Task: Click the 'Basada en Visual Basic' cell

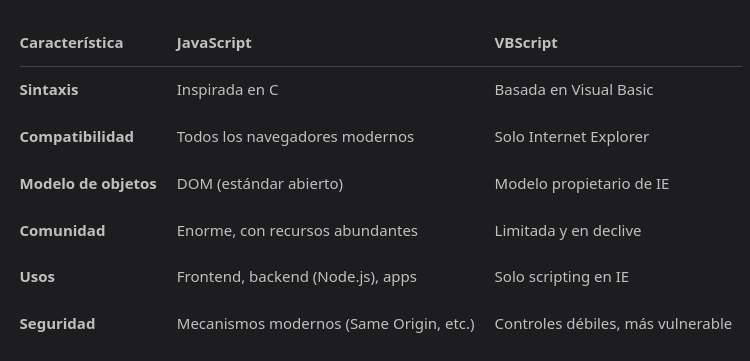Action: (x=574, y=90)
